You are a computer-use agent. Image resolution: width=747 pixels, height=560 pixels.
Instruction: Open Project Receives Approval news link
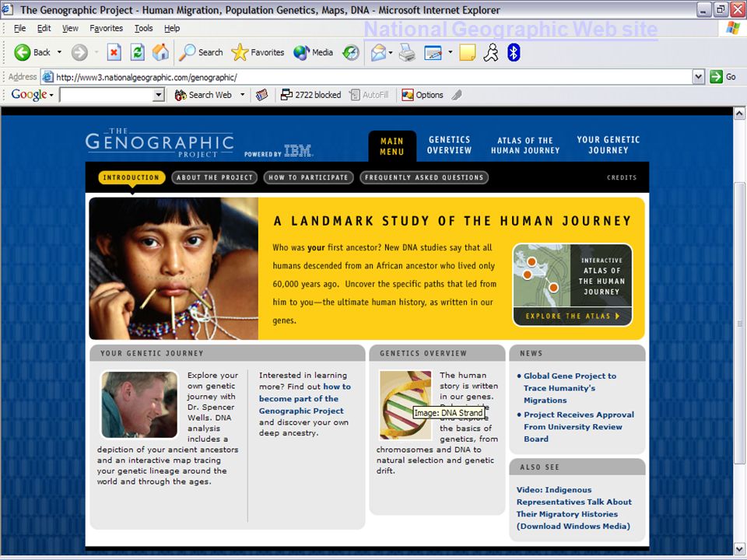[579, 427]
